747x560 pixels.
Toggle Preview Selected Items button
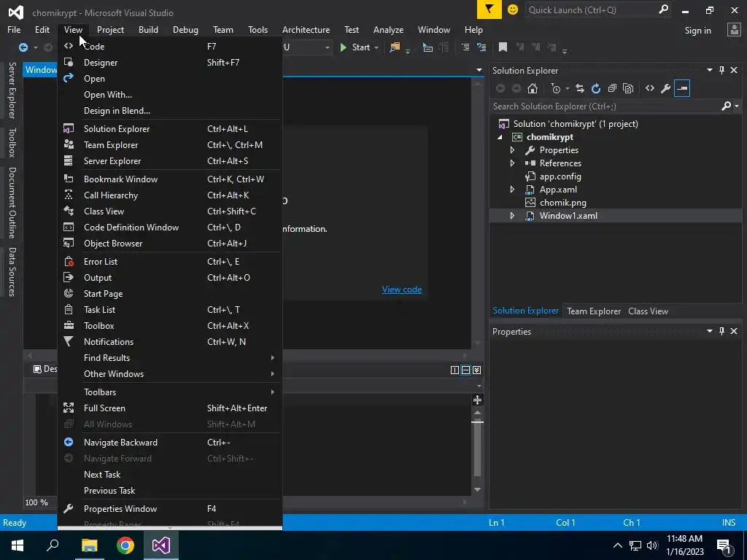click(x=682, y=88)
